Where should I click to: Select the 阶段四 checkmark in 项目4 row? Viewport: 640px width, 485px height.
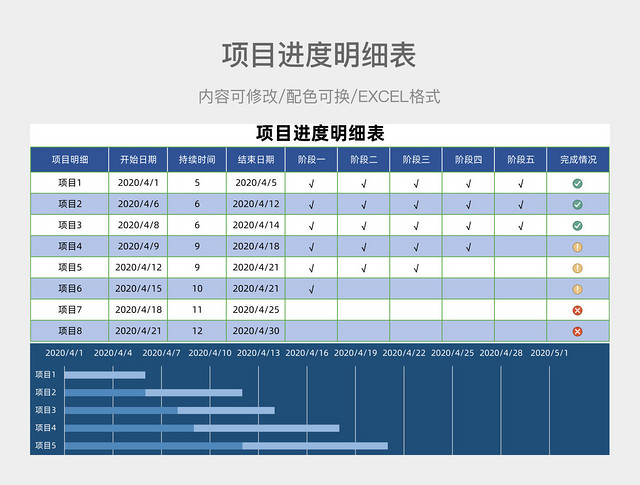click(x=468, y=247)
